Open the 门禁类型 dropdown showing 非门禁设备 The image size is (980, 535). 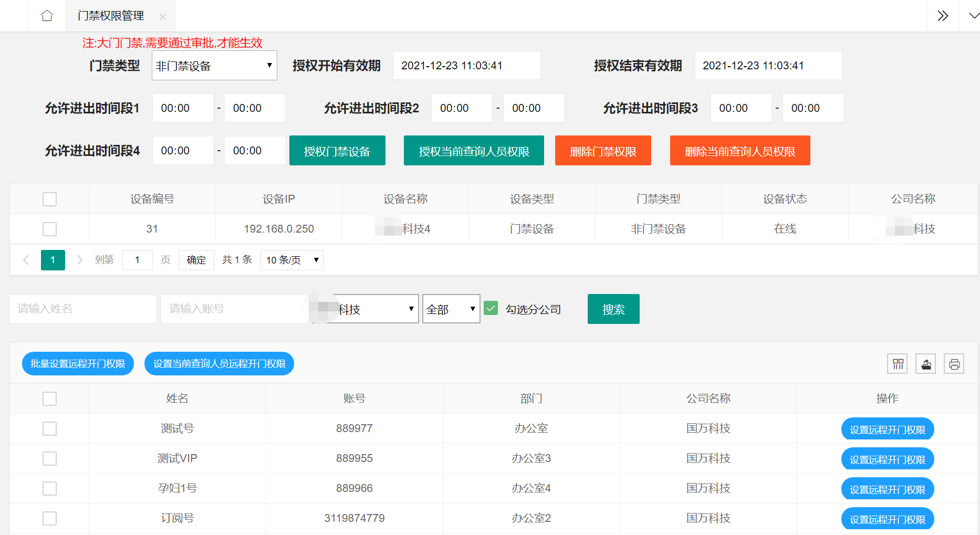point(214,65)
